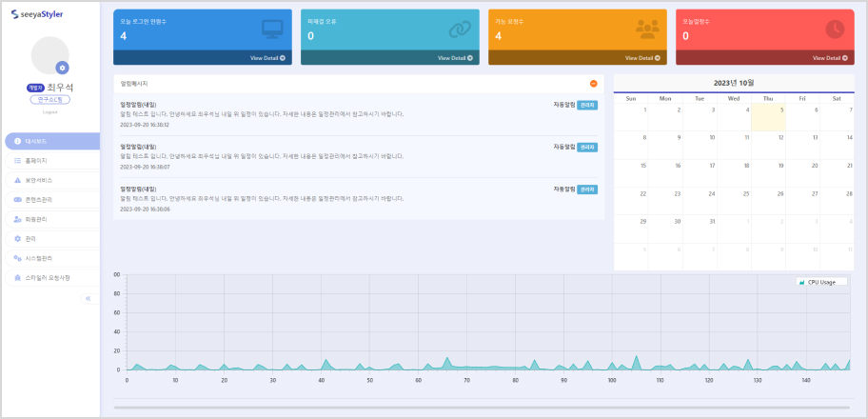Click the warning triangle security icon
This screenshot has width=868, height=419.
[x=18, y=180]
